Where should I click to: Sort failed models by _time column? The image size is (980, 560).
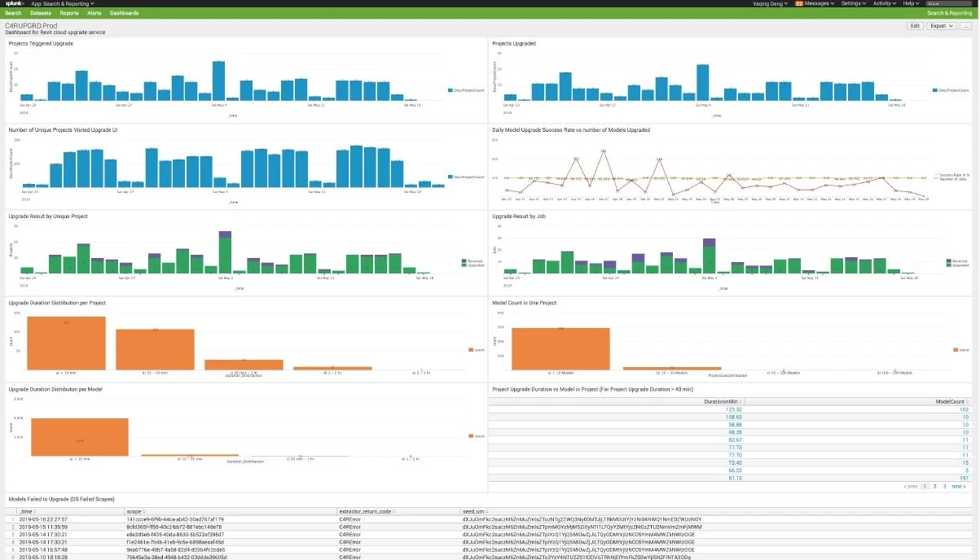pos(28,511)
